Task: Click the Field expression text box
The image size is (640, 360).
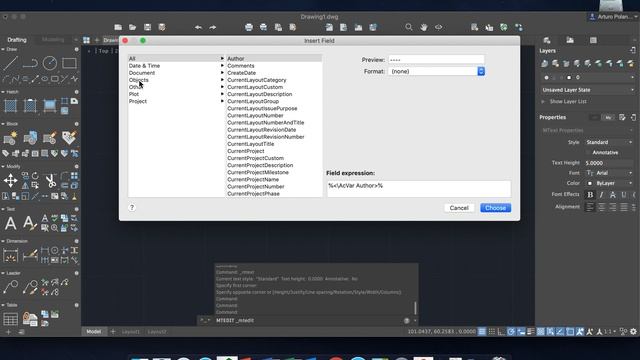Action: [418, 189]
